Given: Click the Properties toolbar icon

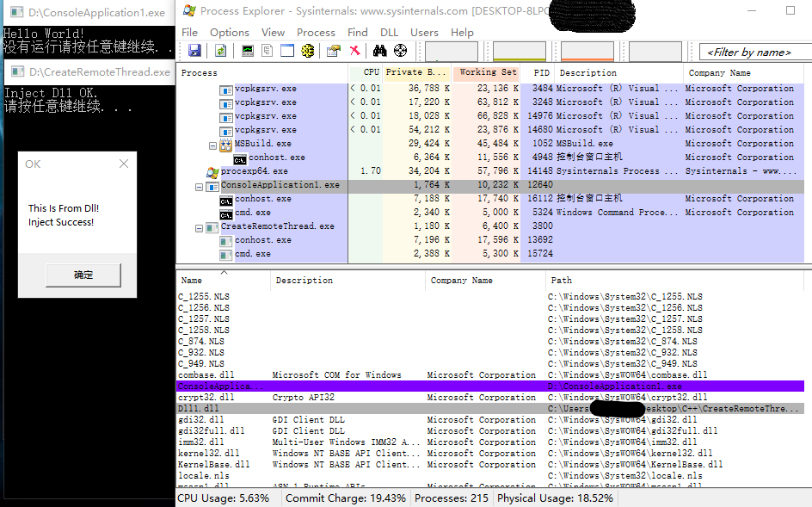Looking at the screenshot, I should (x=333, y=52).
